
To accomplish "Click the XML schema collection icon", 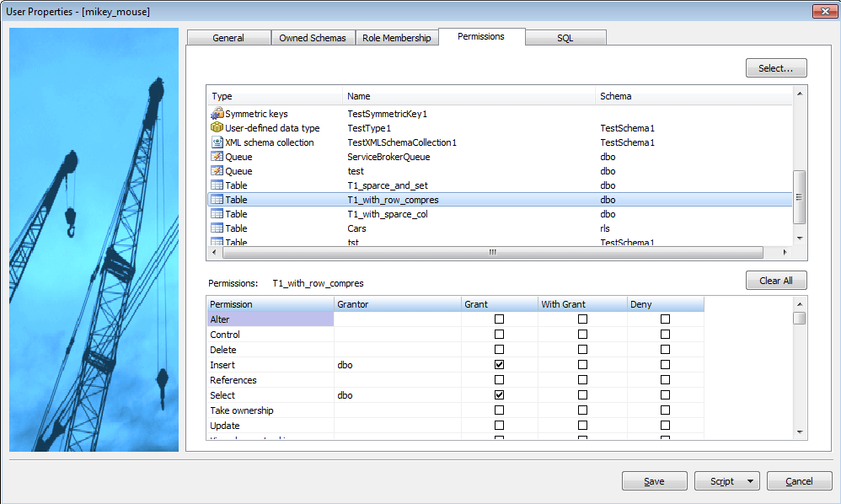I will pos(217,142).
